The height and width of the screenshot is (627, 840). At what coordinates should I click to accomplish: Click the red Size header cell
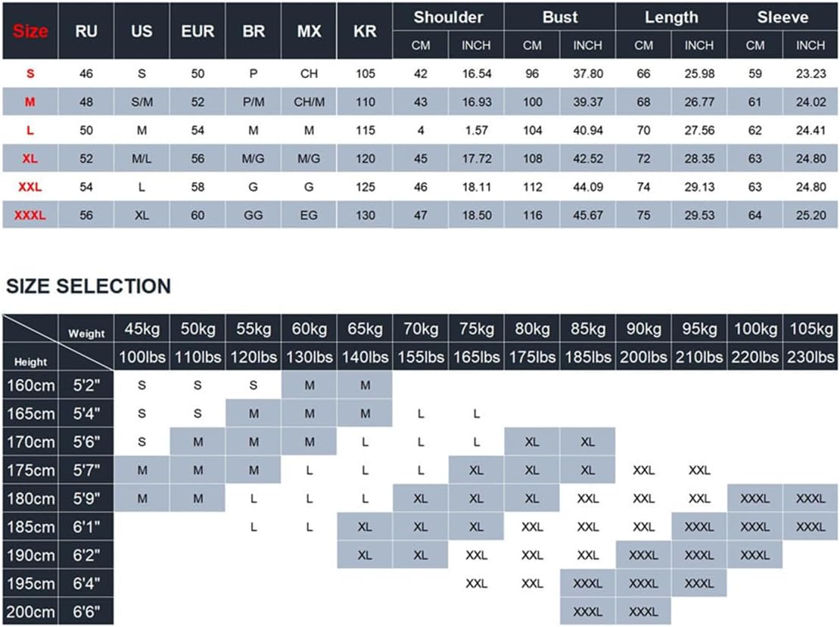30,31
